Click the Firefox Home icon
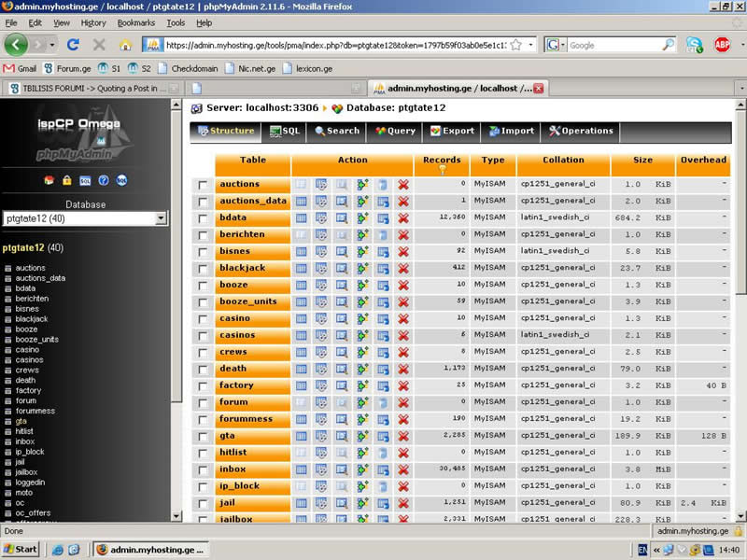Screen dimensions: 747x560 pos(125,45)
